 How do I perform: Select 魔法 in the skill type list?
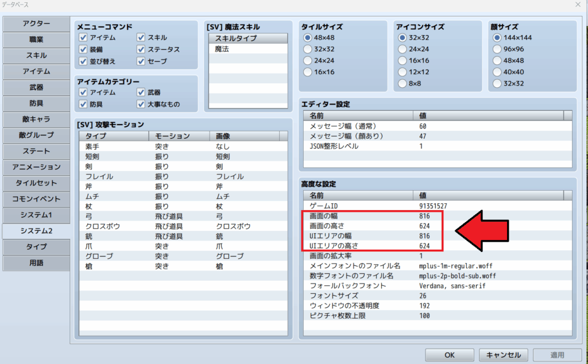(x=248, y=49)
